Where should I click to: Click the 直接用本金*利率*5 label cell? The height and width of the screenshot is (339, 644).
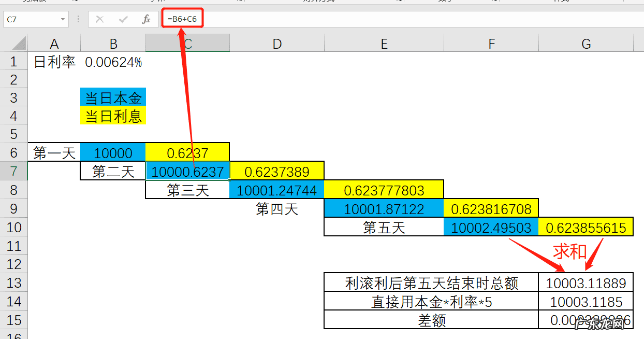(431, 300)
